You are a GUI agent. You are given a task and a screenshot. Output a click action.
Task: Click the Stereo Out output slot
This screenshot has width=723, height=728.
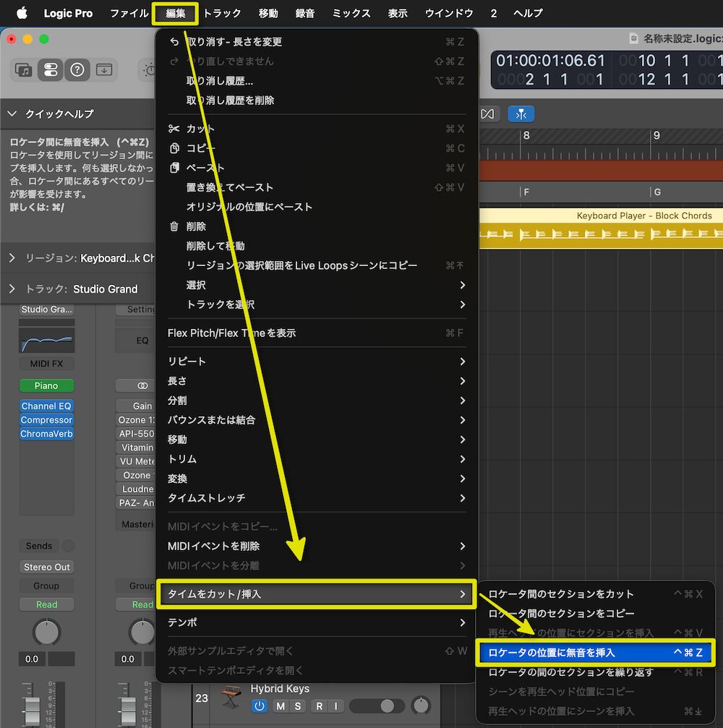click(x=46, y=567)
